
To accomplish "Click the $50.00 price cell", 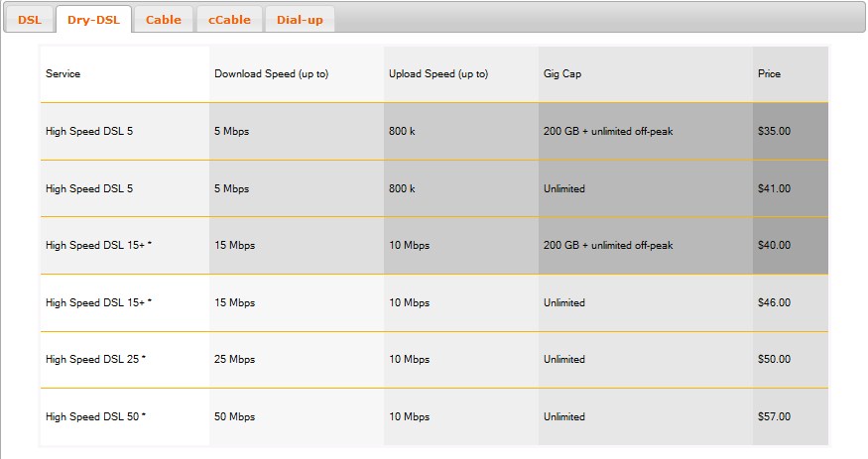I will pyautogui.click(x=774, y=359).
